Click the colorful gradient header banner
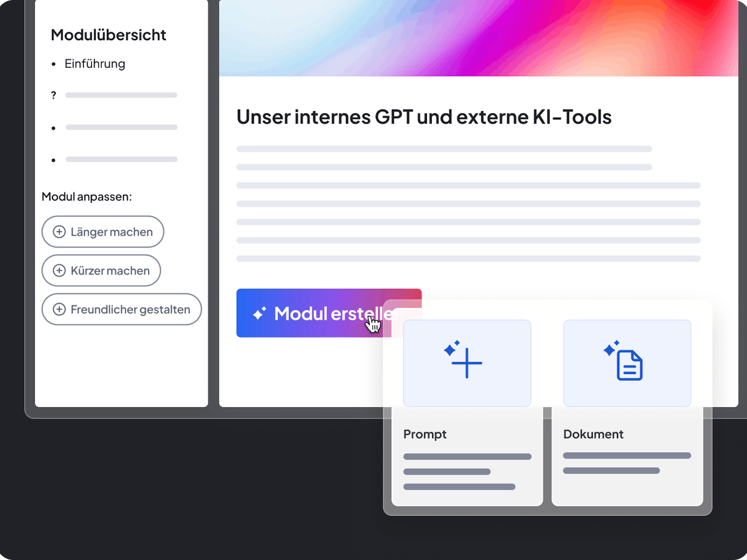Image resolution: width=747 pixels, height=560 pixels. click(x=478, y=38)
